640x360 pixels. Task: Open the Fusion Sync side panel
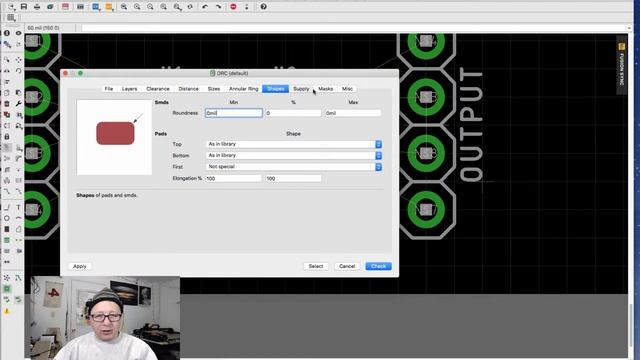622,64
